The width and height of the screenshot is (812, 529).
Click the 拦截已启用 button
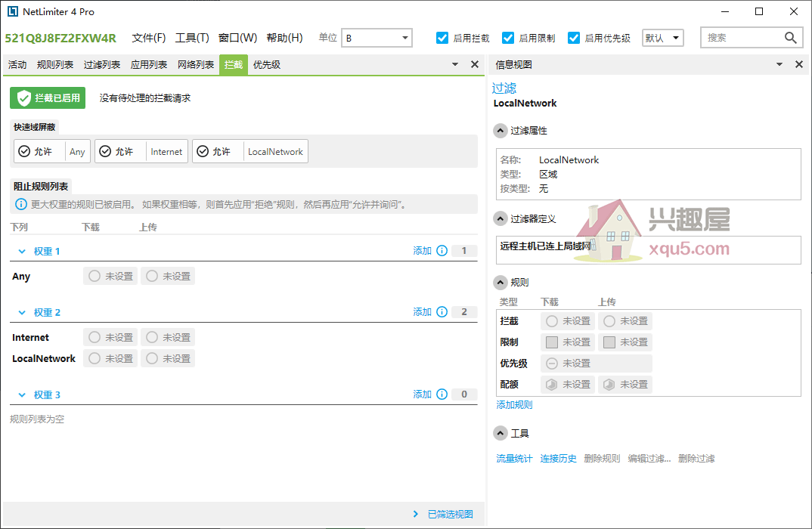(x=48, y=97)
